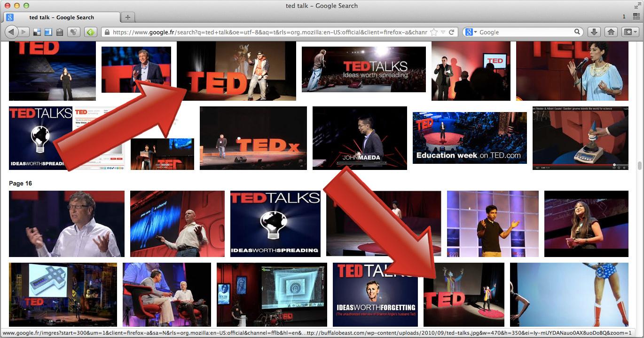Open the 'TEDTalks Ideas worth spreading' crowd image
644x338 pixels.
coord(364,69)
